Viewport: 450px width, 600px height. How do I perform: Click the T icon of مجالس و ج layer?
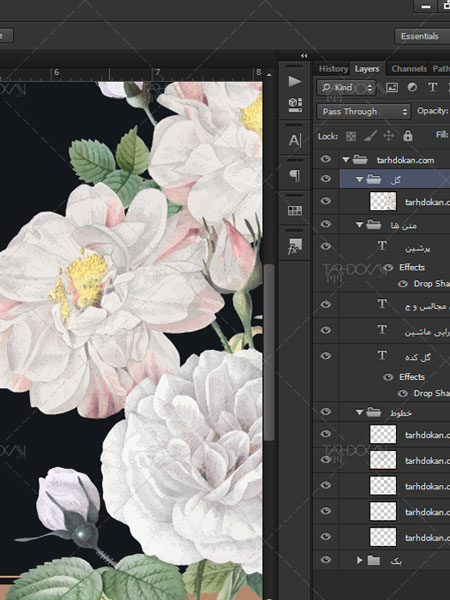pyautogui.click(x=382, y=304)
